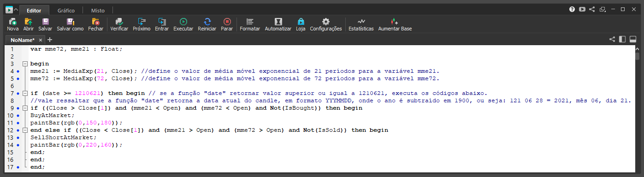Click "mme21 := MediaExp(21, Close);" code
644x177 pixels.
(84, 71)
